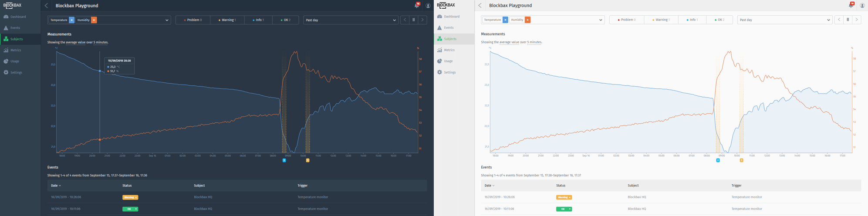
Task: Toggle the Problem status filter, dark view
Action: [x=193, y=20]
